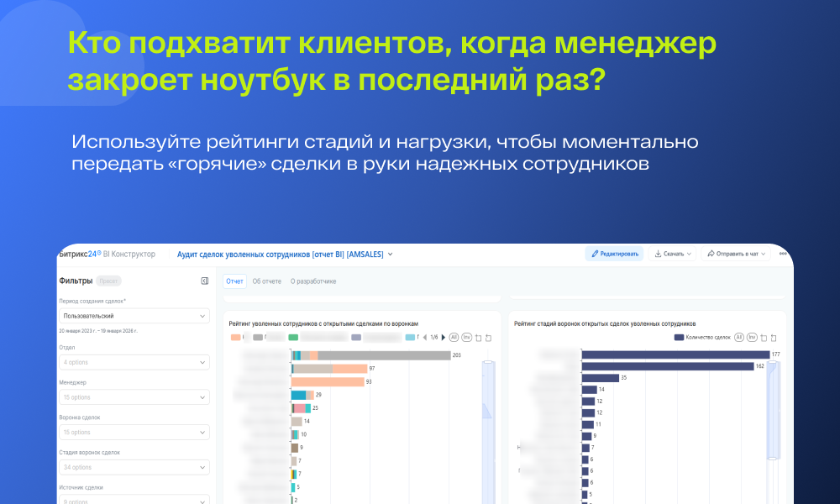Click the bar with value 203

pyautogui.click(x=371, y=355)
